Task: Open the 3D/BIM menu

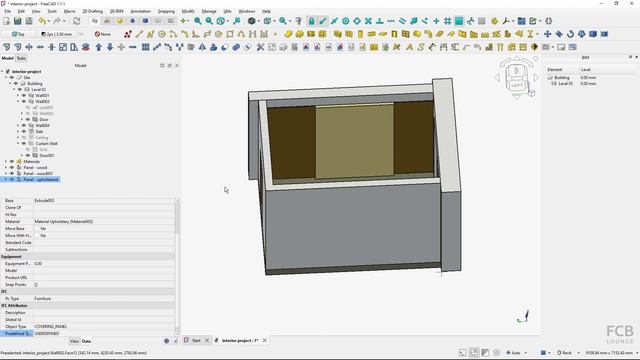Action: point(117,11)
